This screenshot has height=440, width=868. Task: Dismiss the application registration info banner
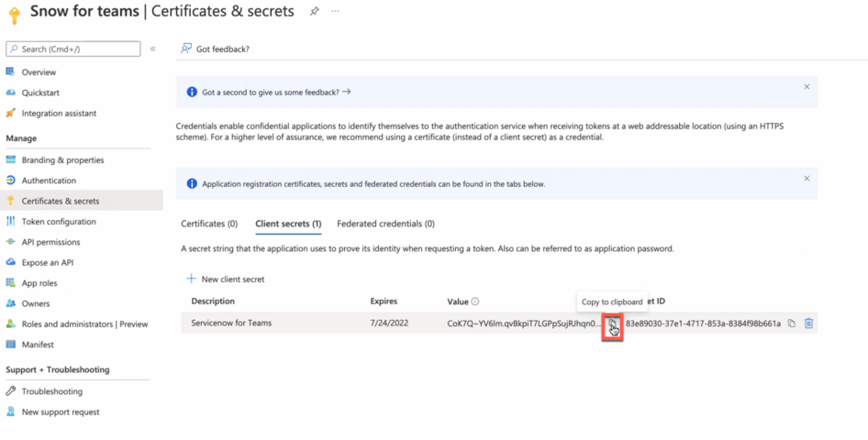coord(807,179)
